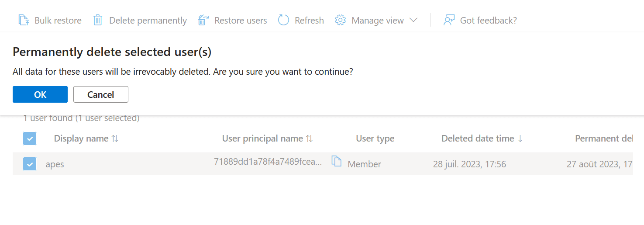
Task: Toggle the select all users checkbox
Action: coord(30,138)
